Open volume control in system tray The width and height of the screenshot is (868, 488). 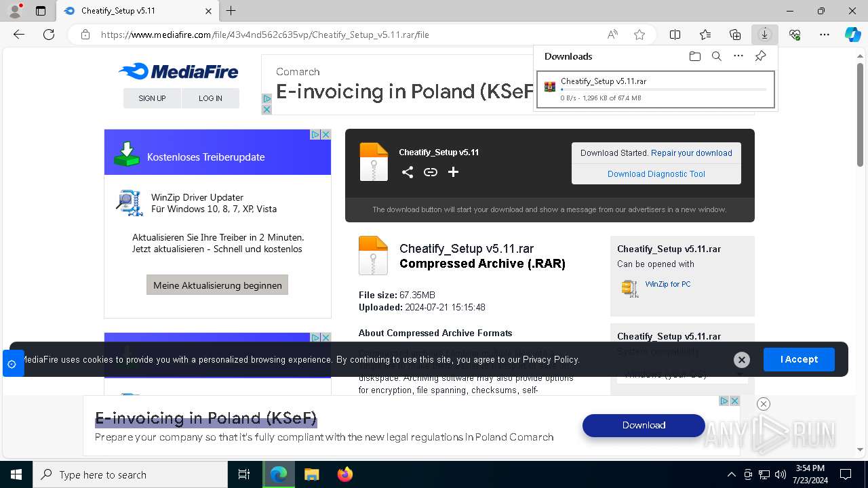click(x=781, y=474)
